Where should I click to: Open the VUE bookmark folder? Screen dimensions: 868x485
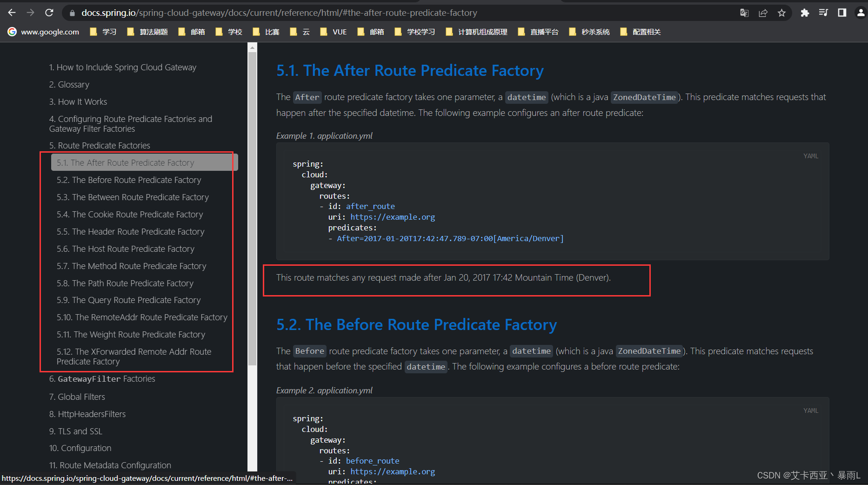coord(334,32)
